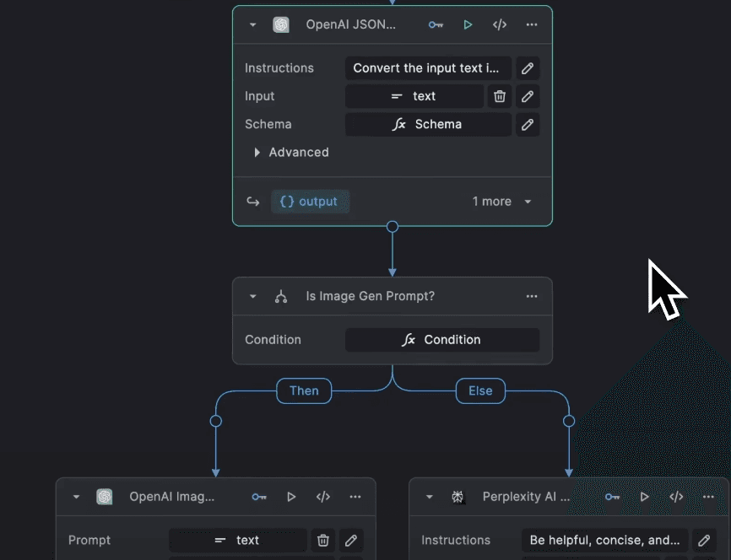Edit Schema with pencil icon
731x560 pixels.
[528, 124]
